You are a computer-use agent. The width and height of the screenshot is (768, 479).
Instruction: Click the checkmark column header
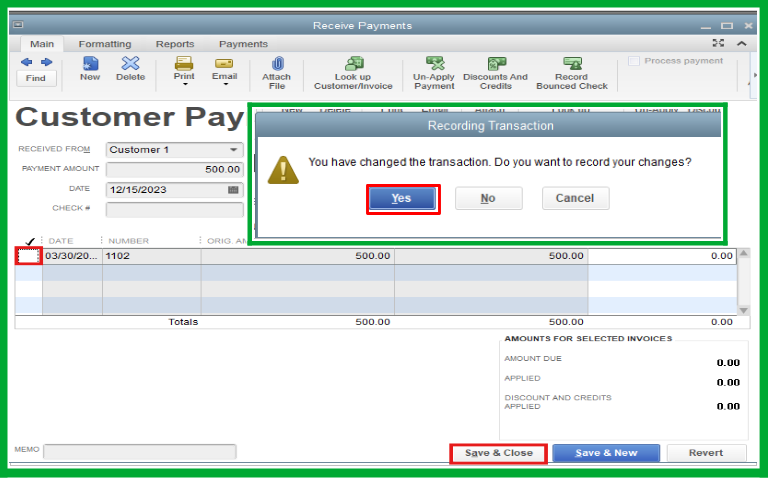click(x=29, y=241)
